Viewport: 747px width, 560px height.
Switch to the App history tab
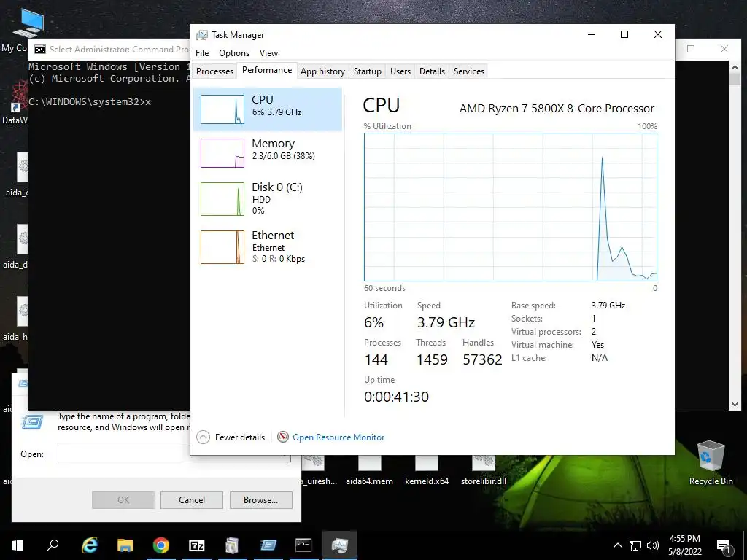pos(322,71)
